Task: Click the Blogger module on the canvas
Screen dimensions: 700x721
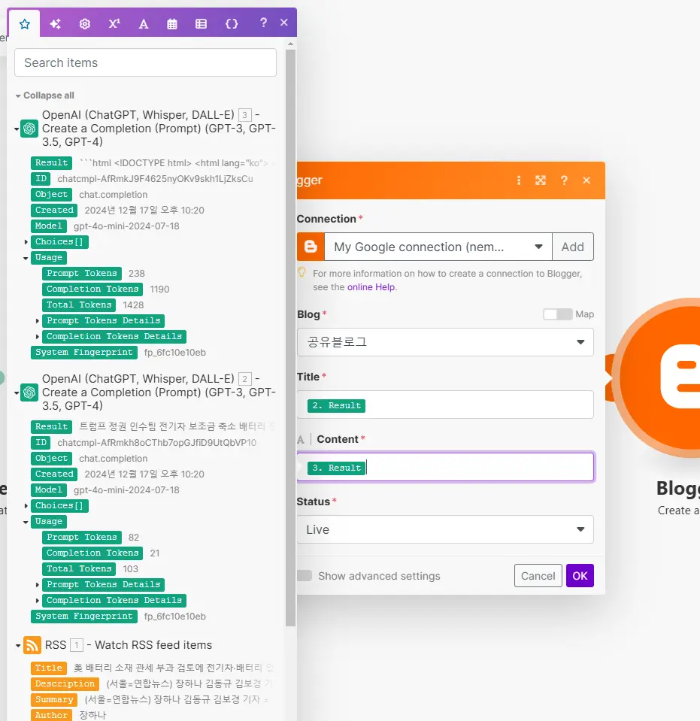Action: 658,377
